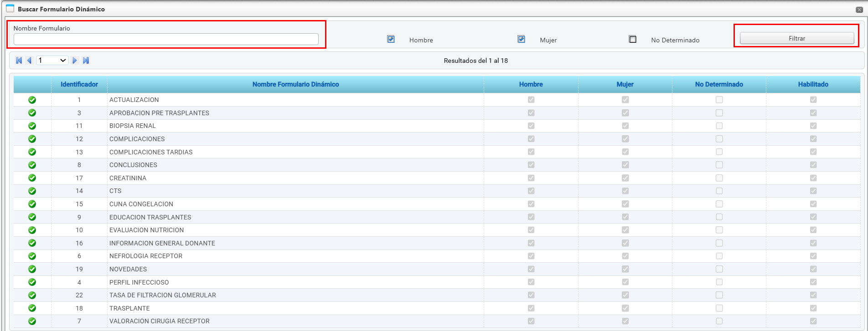Select green check icon for NOVEDADES
Image resolution: width=868 pixels, height=331 pixels.
[x=32, y=269]
